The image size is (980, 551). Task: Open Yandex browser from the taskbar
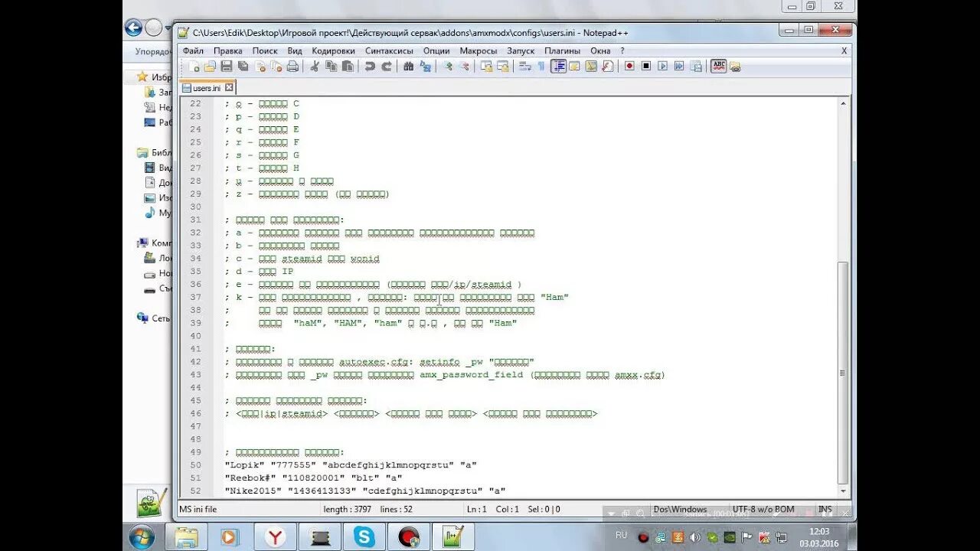pos(275,537)
